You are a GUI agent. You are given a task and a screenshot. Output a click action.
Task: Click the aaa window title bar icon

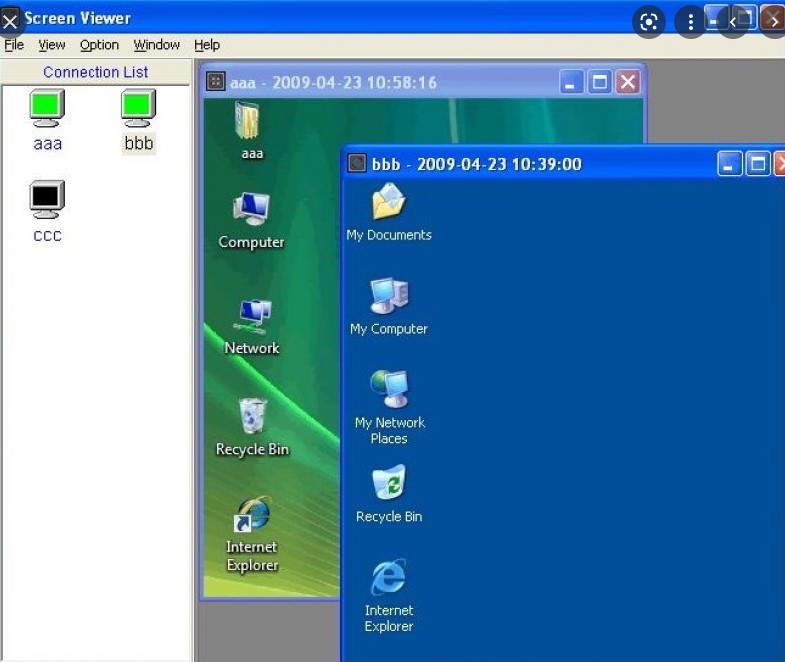click(216, 81)
